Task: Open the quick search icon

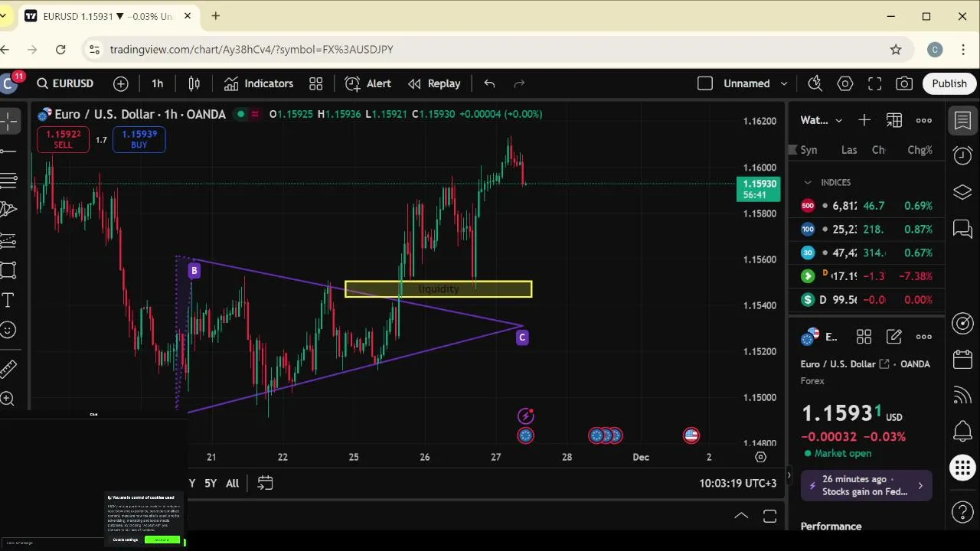Action: click(815, 83)
